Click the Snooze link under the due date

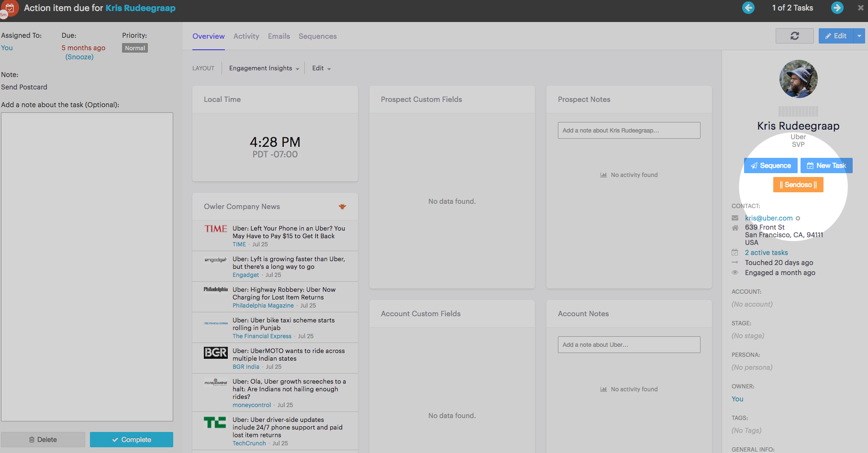point(79,56)
